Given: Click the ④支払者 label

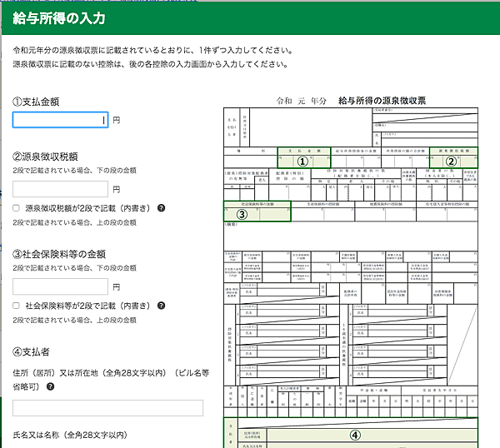Looking at the screenshot, I should [31, 351].
